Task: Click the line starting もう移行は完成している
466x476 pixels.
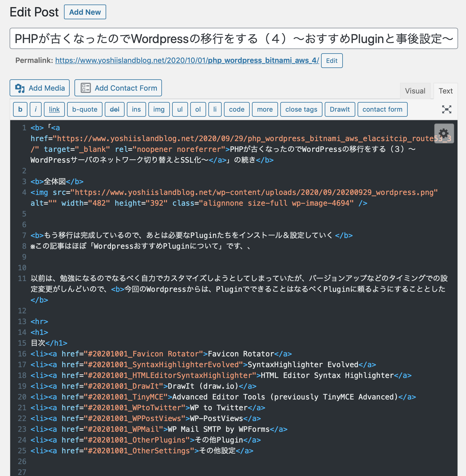Action: click(x=192, y=235)
